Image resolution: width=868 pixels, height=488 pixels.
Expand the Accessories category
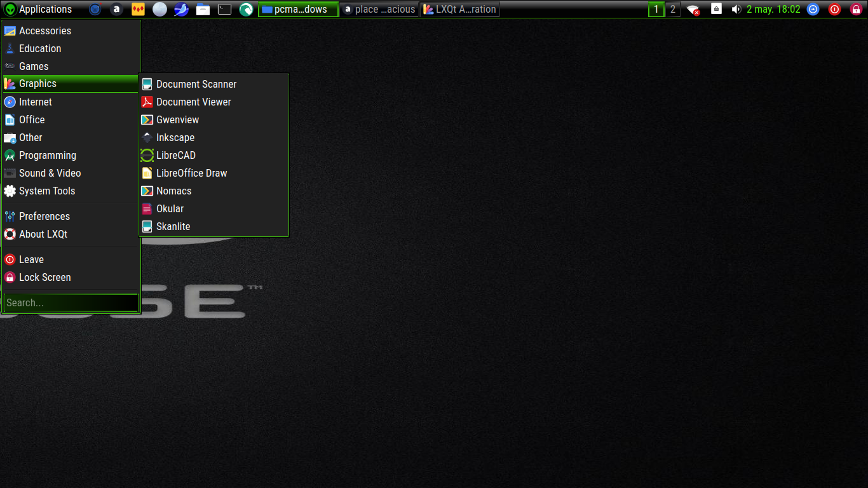point(71,30)
